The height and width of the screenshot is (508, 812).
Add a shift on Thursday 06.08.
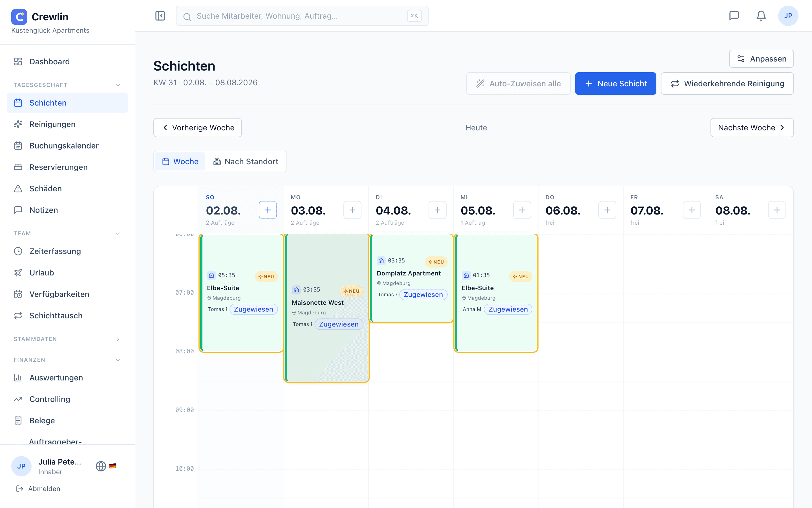click(x=607, y=210)
